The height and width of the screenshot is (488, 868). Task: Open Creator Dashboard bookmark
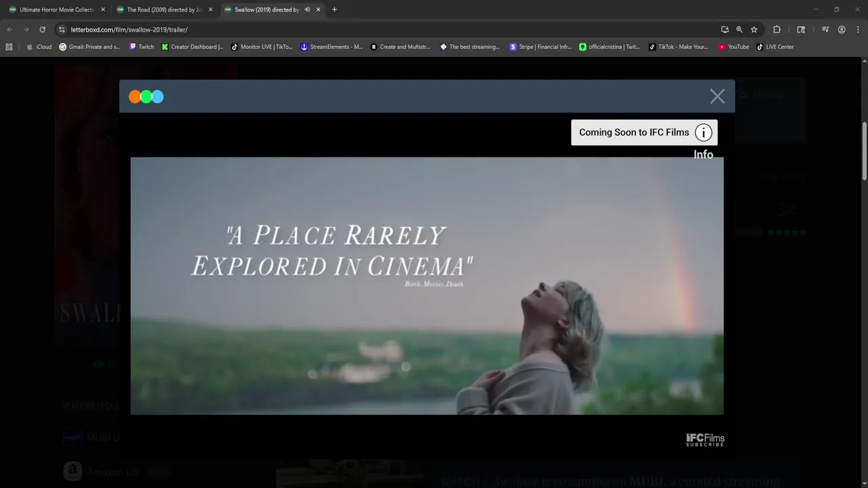193,47
